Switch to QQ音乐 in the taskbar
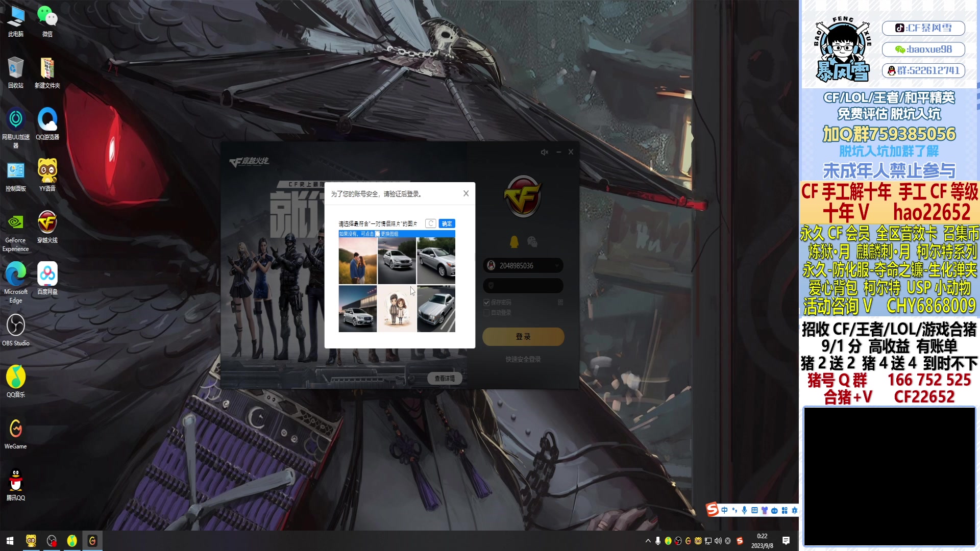The image size is (980, 551). pos(72,541)
